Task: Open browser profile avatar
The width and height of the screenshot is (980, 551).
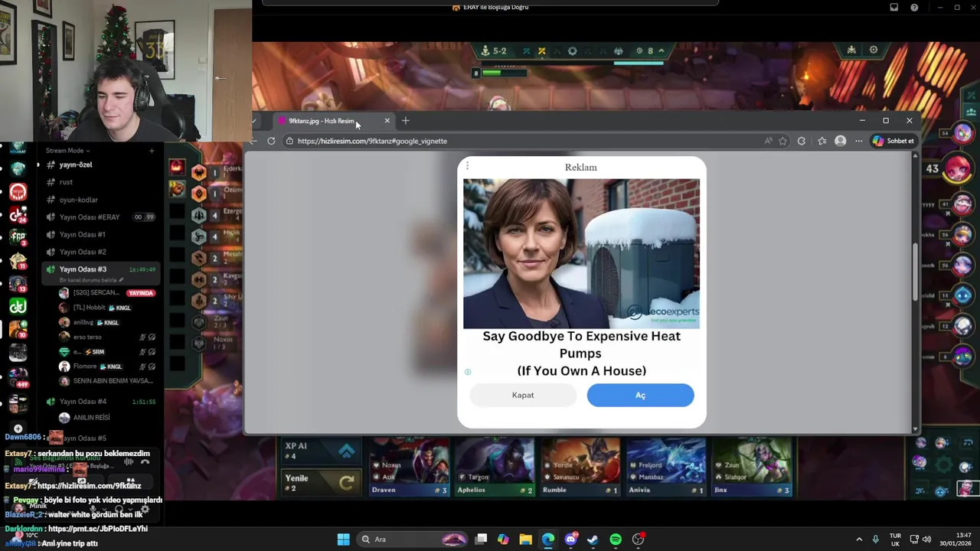Action: click(841, 141)
